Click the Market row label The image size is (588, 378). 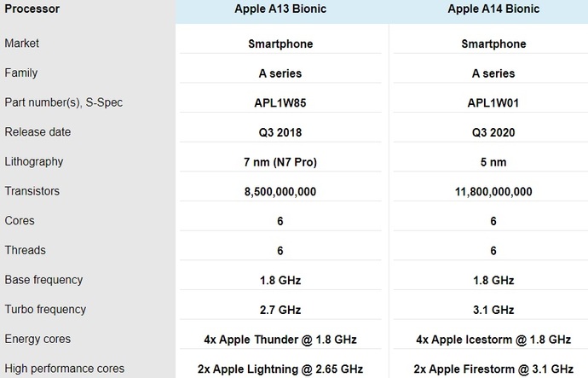point(22,44)
